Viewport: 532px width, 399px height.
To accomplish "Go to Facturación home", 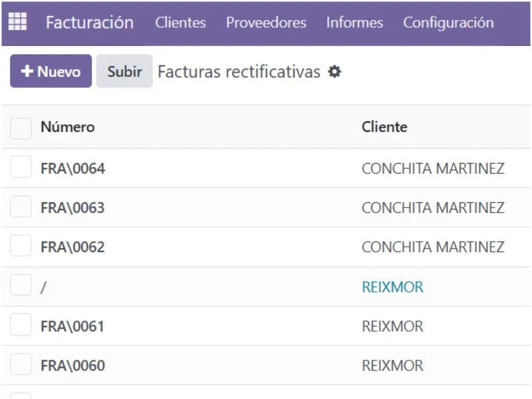I will point(89,23).
